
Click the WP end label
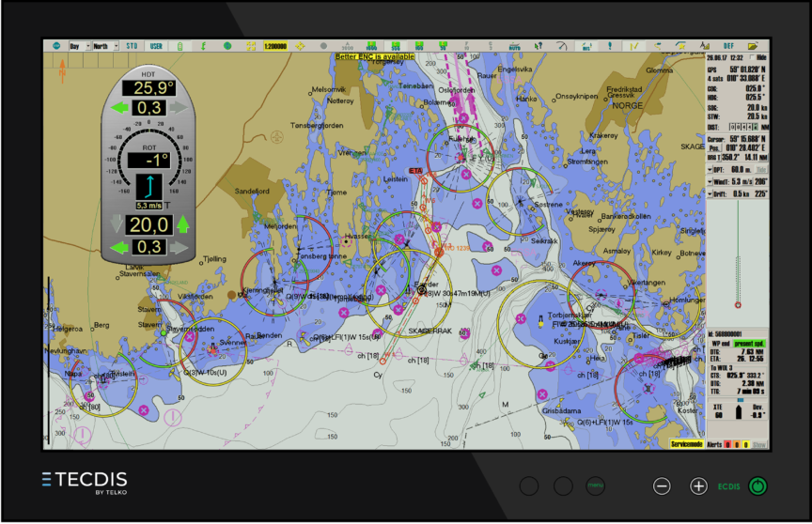pyautogui.click(x=721, y=344)
